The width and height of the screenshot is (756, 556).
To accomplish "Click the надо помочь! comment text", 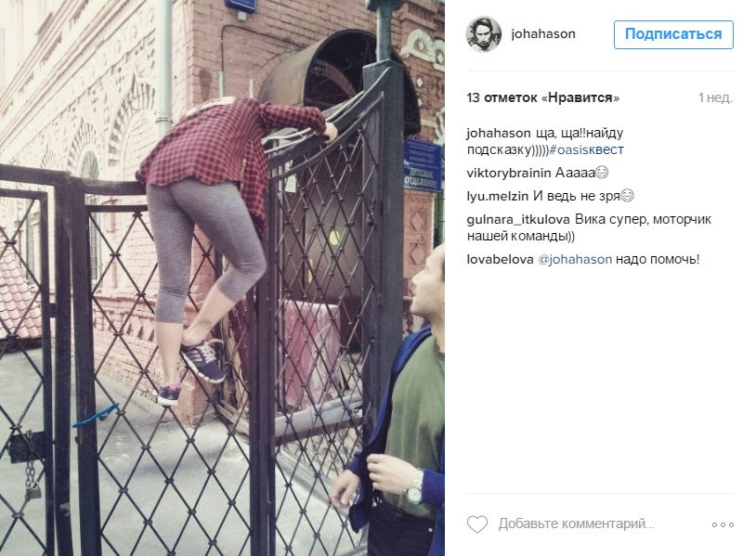I will (x=658, y=259).
